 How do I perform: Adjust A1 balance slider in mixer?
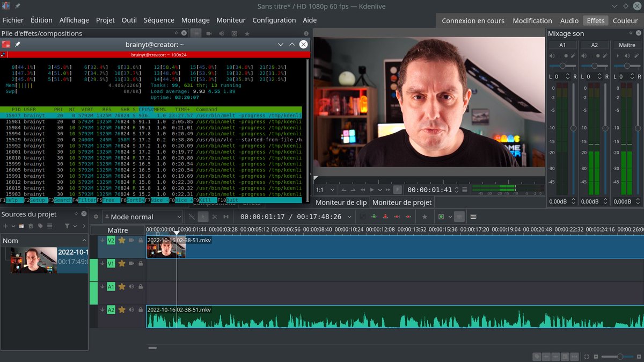tap(562, 66)
